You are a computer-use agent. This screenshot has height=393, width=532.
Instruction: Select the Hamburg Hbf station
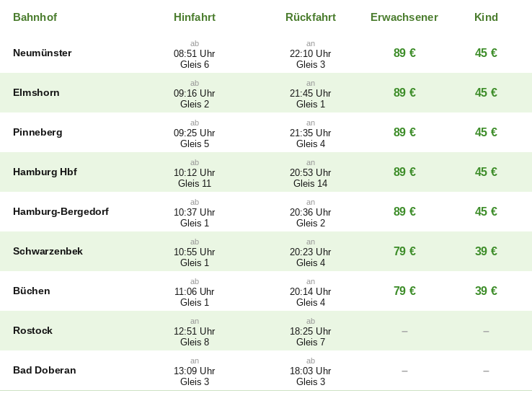(45, 172)
